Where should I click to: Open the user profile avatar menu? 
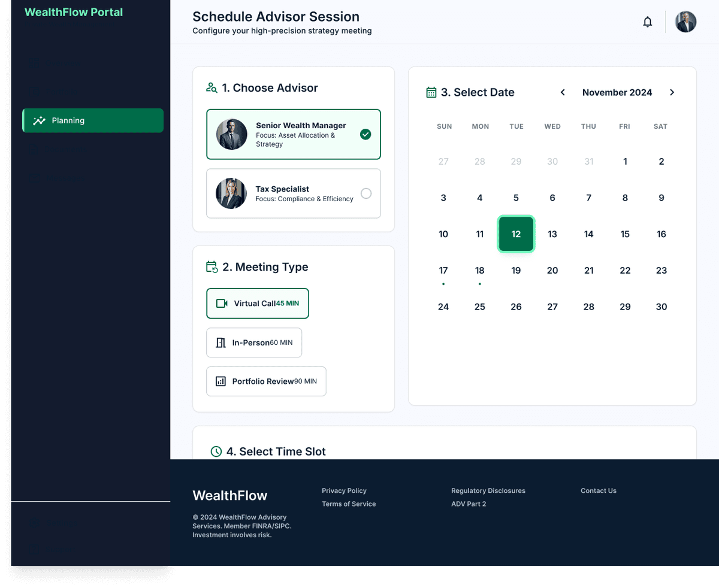[x=685, y=22]
